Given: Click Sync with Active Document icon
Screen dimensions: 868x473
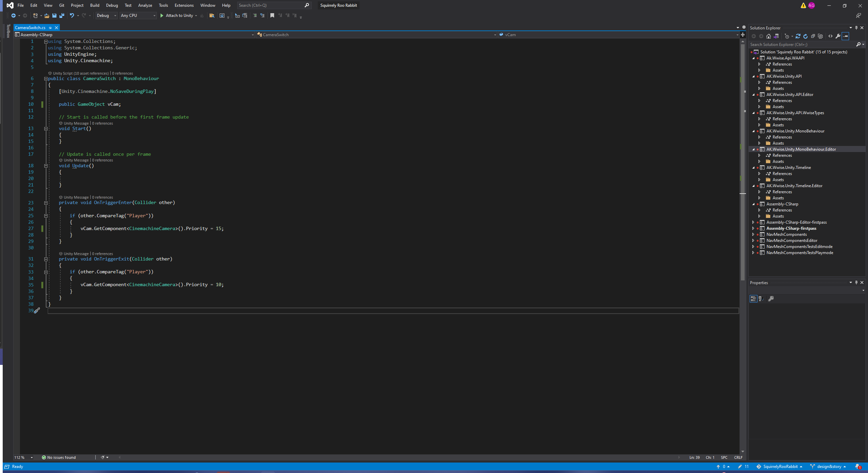Looking at the screenshot, I should coord(798,36).
